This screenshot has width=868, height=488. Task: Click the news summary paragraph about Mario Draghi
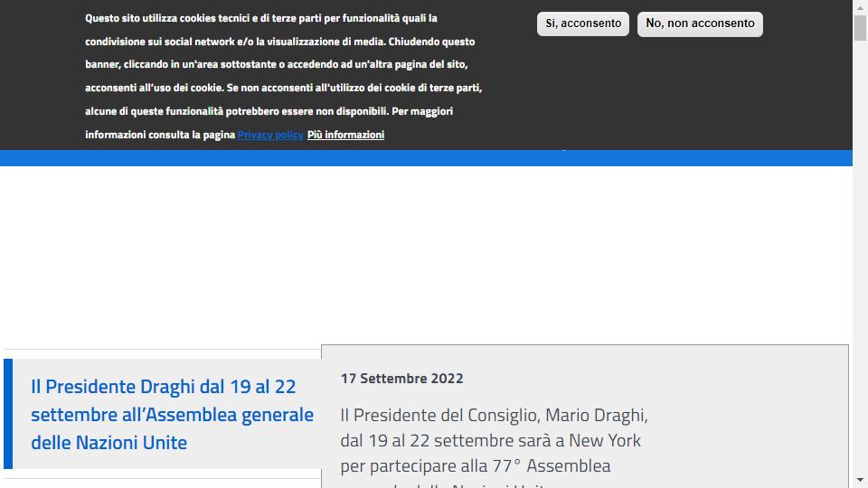pos(494,448)
